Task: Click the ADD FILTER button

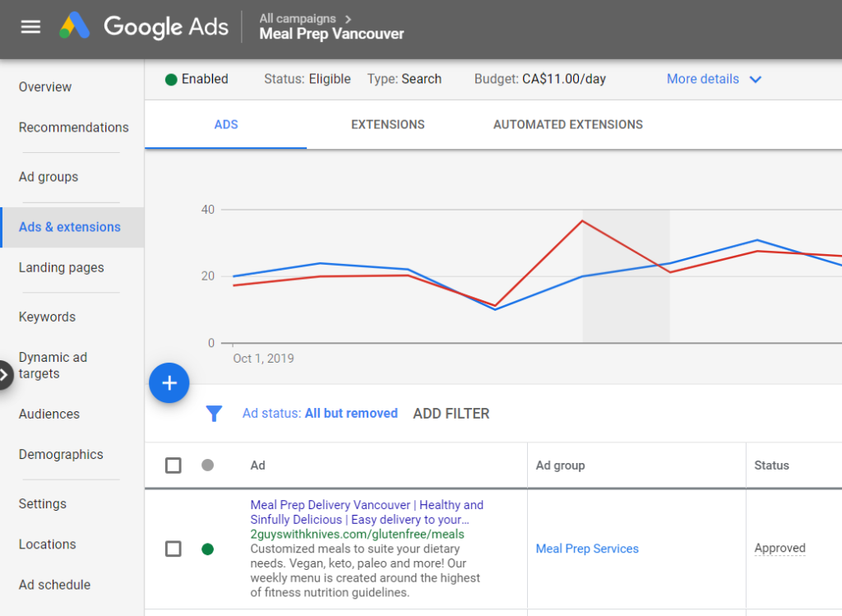Action: tap(451, 414)
